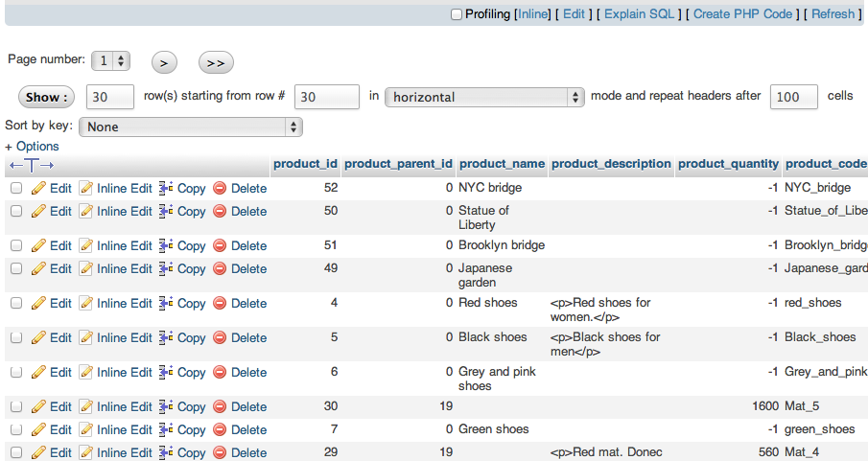Click Copy icon for Brooklyn bridge row
The image size is (868, 461).
pyautogui.click(x=165, y=245)
